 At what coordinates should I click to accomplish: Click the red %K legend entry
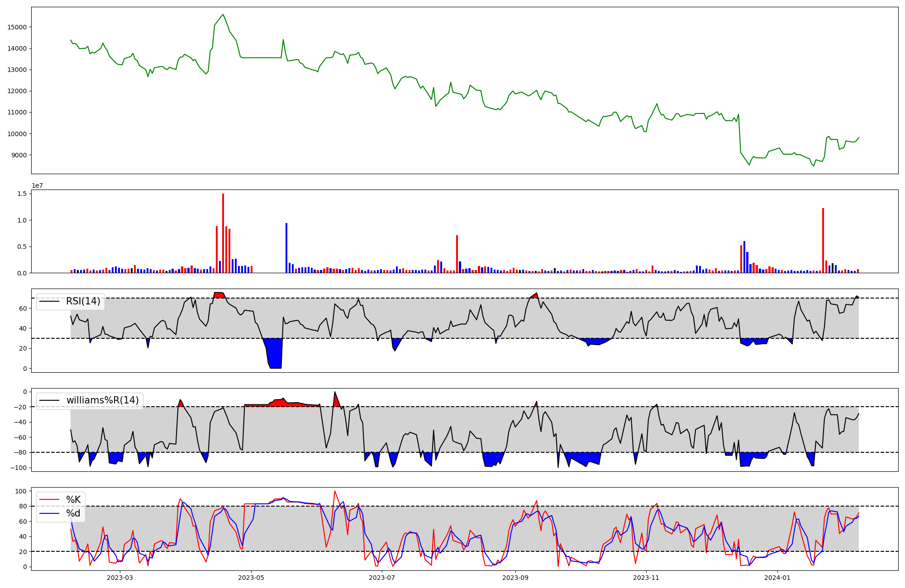(x=73, y=499)
